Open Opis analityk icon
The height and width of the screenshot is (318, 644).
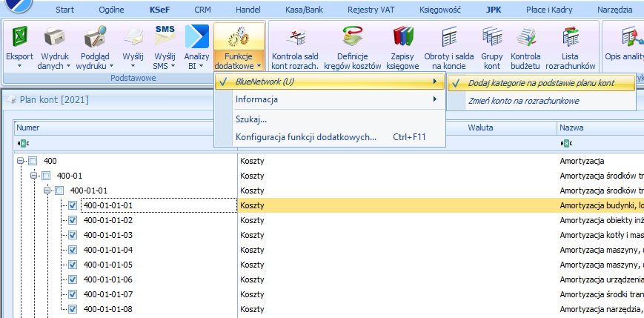pyautogui.click(x=631, y=36)
